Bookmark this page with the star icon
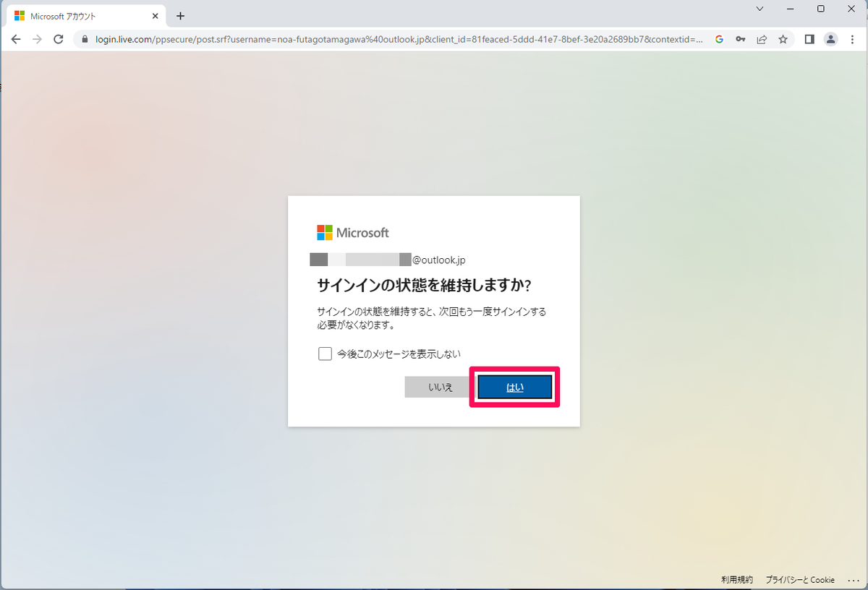Image resolution: width=868 pixels, height=590 pixels. pos(783,39)
